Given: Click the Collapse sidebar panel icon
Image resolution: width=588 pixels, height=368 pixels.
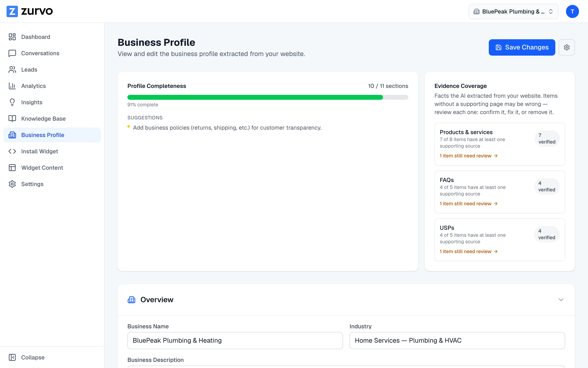Looking at the screenshot, I should [12, 357].
